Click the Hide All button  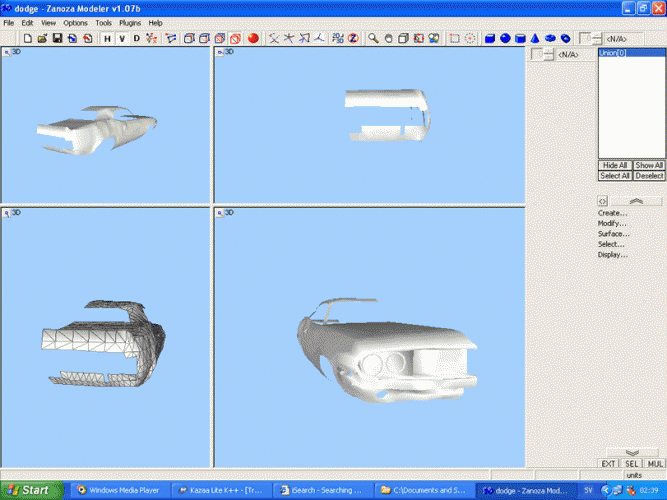(614, 165)
